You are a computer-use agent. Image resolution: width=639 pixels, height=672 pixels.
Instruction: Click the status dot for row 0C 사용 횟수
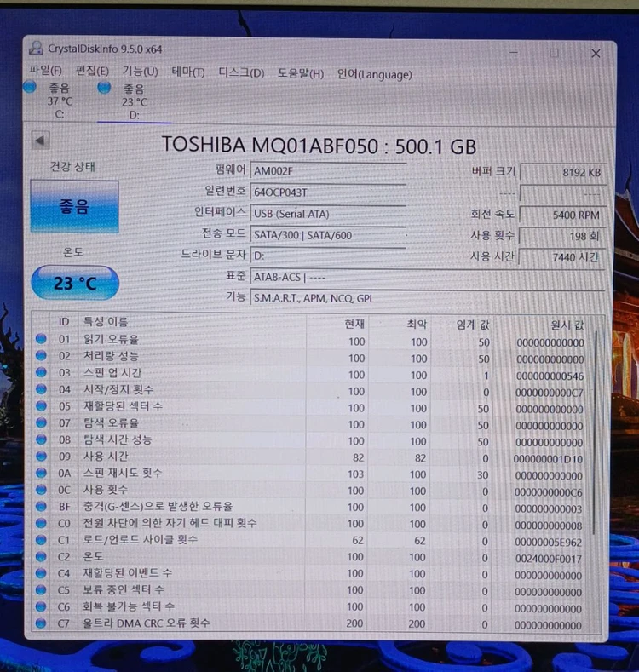41,489
